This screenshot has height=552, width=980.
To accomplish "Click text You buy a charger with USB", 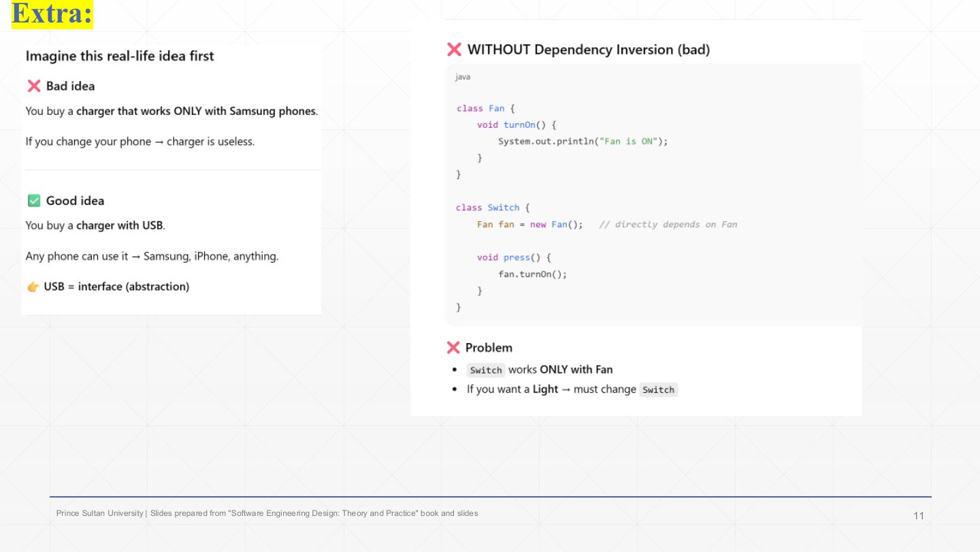I will (95, 225).
